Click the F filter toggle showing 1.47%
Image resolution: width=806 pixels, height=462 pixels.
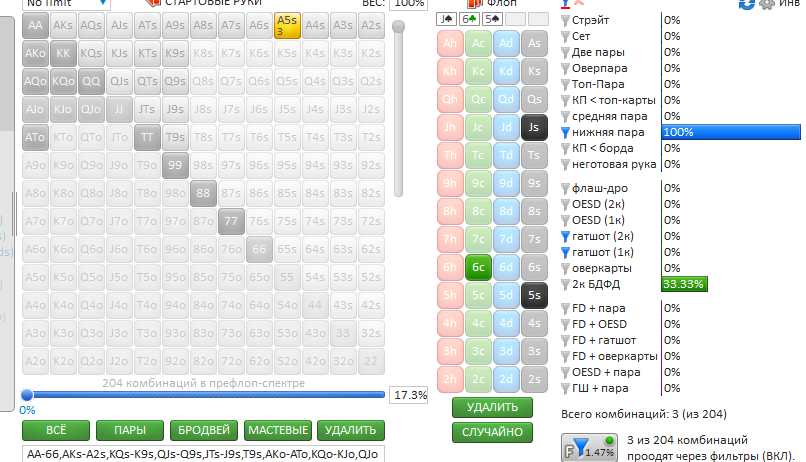point(589,447)
